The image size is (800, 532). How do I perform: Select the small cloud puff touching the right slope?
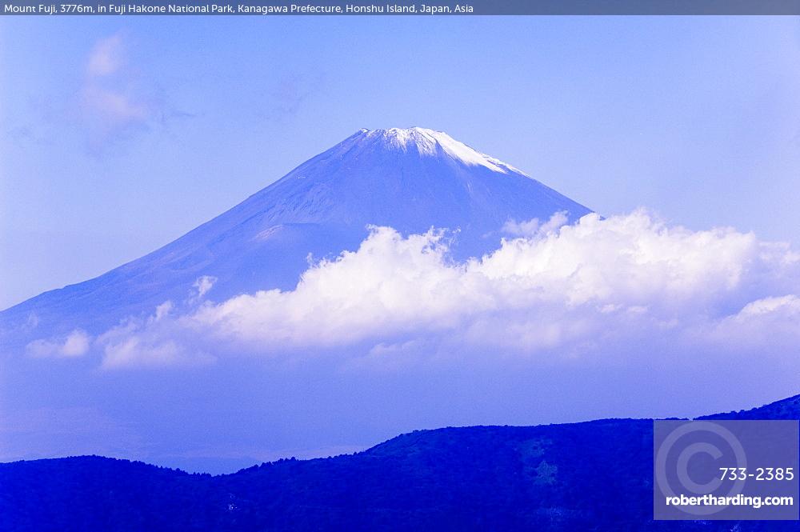[x=532, y=226]
